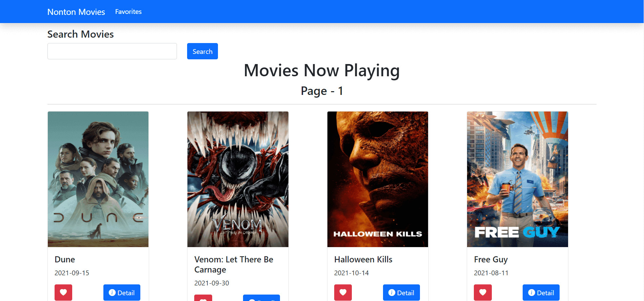
Task: Click the blue Search button
Action: click(202, 51)
